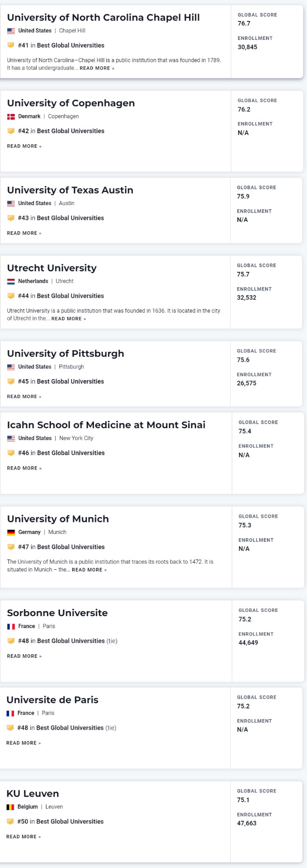
Task: Select the Universite de Paris title
Action: (52, 700)
